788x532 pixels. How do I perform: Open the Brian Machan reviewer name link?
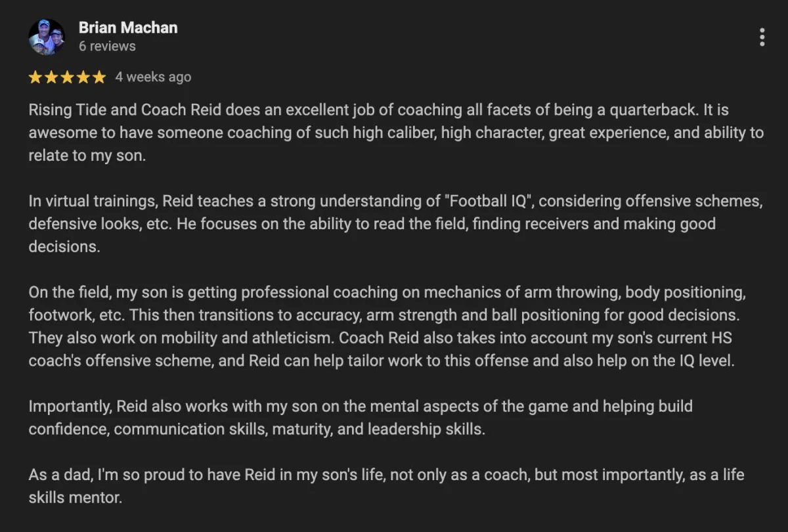coord(128,28)
